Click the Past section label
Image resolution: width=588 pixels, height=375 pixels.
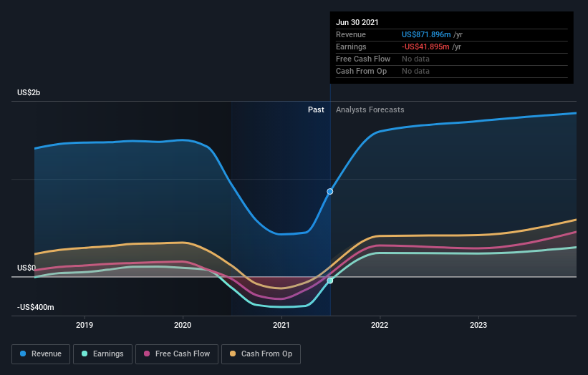click(316, 109)
